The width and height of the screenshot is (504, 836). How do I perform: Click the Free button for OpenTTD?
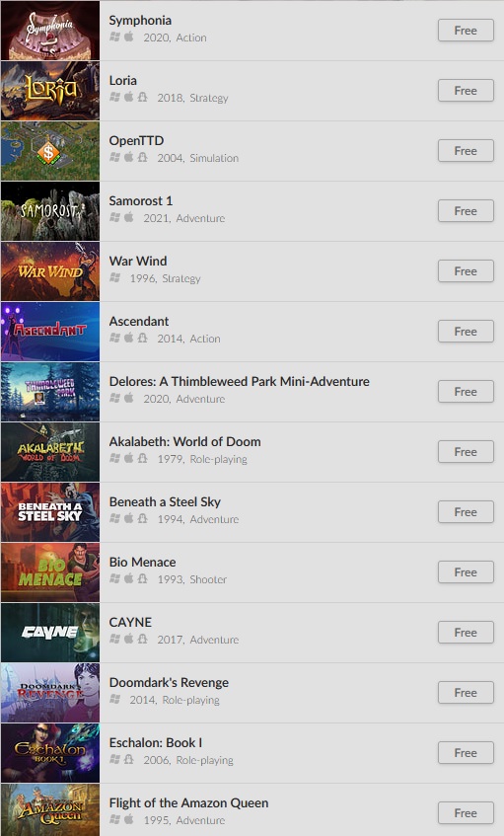coord(466,151)
